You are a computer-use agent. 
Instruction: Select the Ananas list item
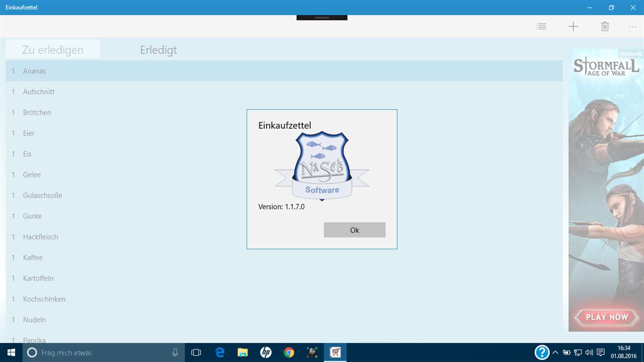click(x=284, y=71)
